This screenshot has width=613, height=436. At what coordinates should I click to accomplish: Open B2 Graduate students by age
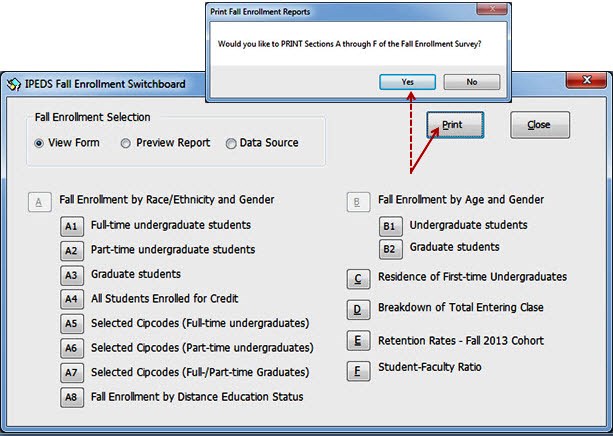tap(391, 249)
